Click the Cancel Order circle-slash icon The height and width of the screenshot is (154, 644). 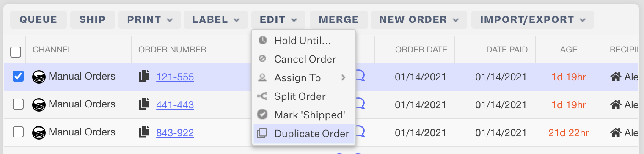point(262,59)
